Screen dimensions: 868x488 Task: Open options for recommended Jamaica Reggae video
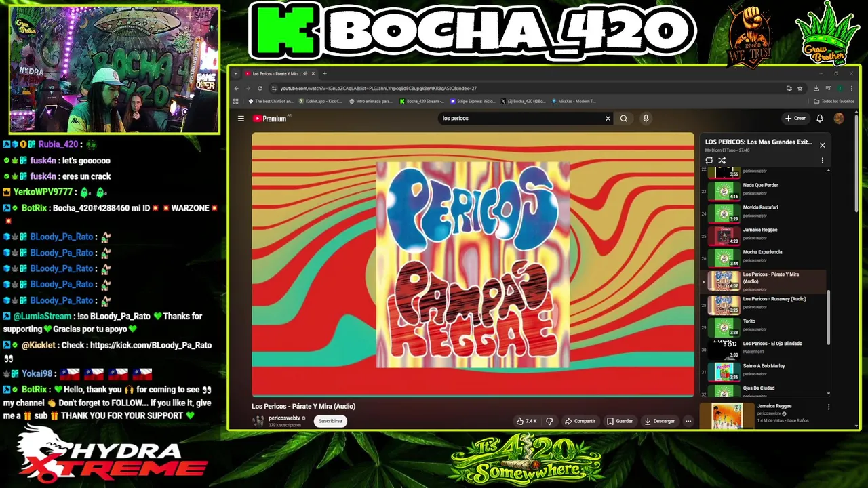[828, 407]
